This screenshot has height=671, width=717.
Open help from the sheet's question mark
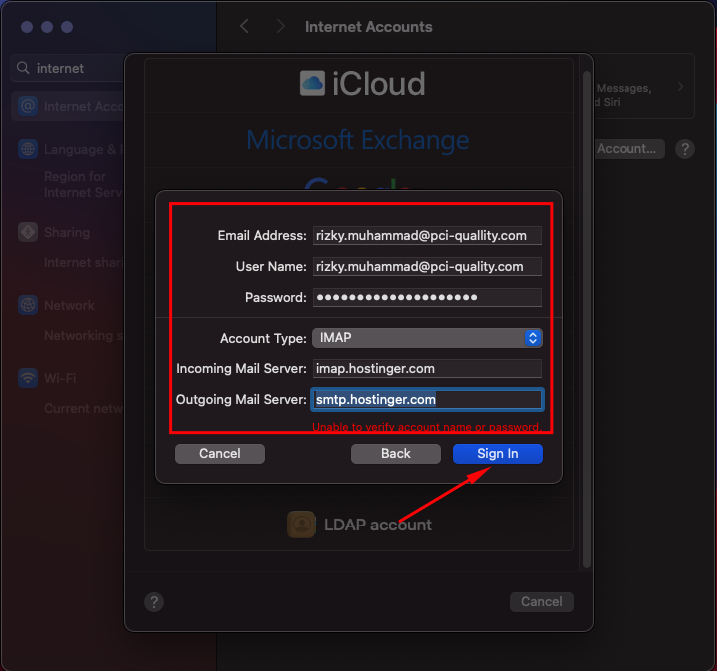(x=154, y=602)
